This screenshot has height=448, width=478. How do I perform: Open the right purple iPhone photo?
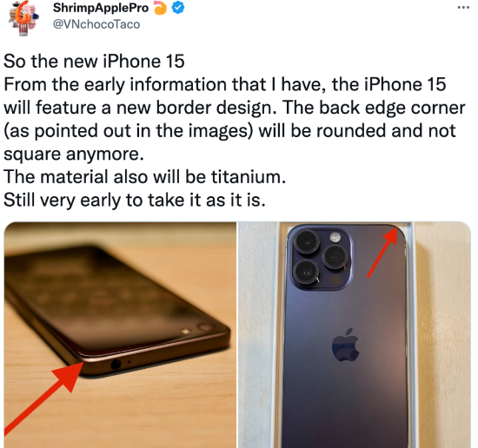point(355,335)
